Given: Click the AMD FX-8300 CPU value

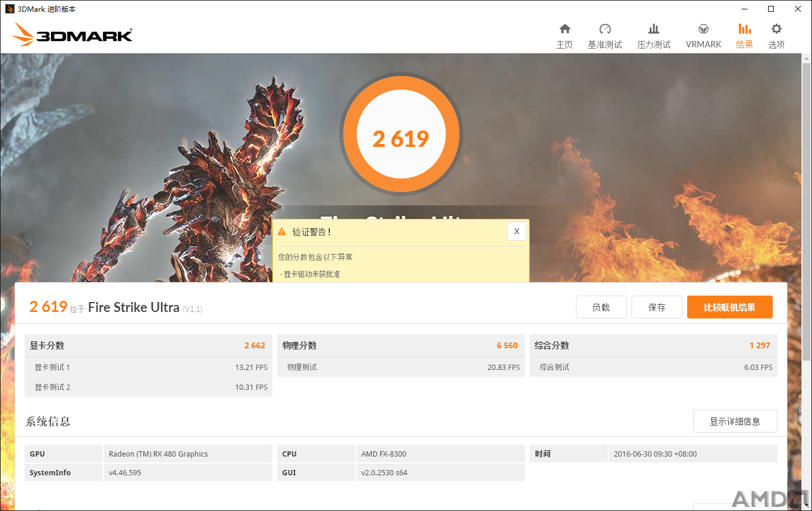Looking at the screenshot, I should (384, 454).
